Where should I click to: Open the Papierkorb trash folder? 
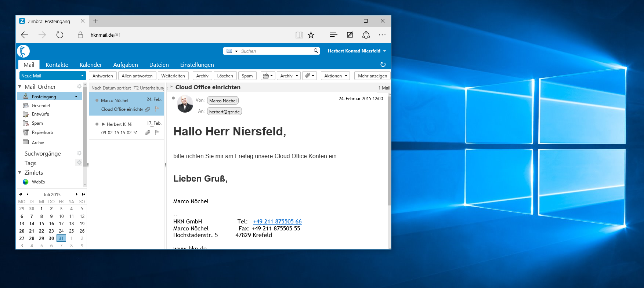[x=42, y=132]
